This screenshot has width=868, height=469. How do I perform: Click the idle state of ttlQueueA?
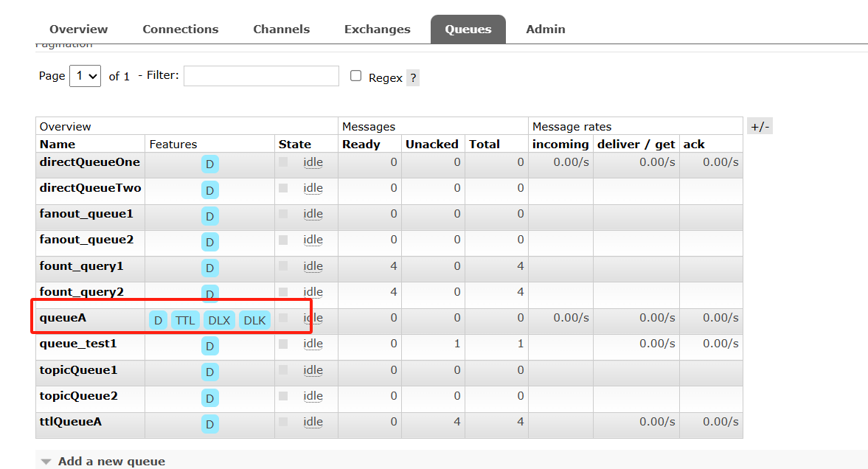tap(313, 422)
